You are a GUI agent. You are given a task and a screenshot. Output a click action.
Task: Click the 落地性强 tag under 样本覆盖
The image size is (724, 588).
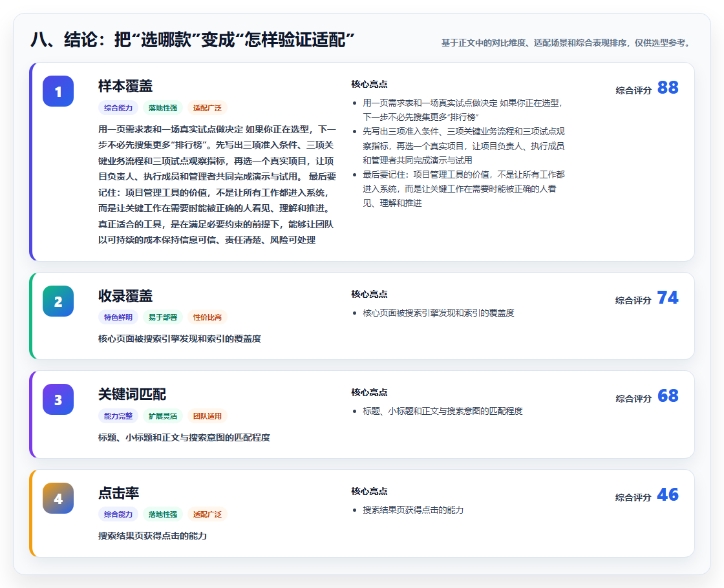[x=163, y=108]
